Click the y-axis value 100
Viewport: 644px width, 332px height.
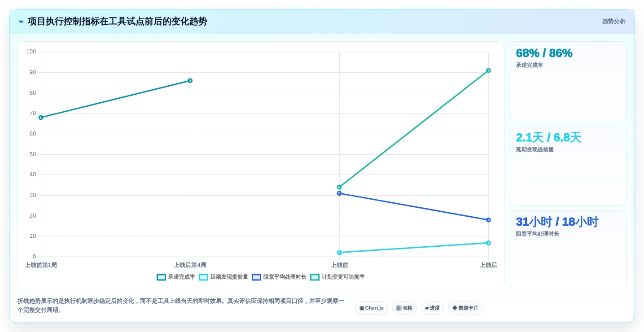(x=31, y=52)
